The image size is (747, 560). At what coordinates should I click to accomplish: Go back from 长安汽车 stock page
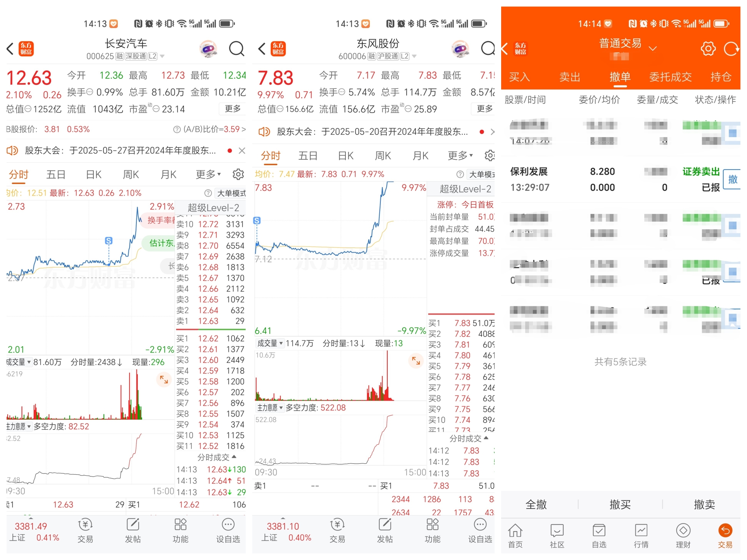click(x=10, y=48)
